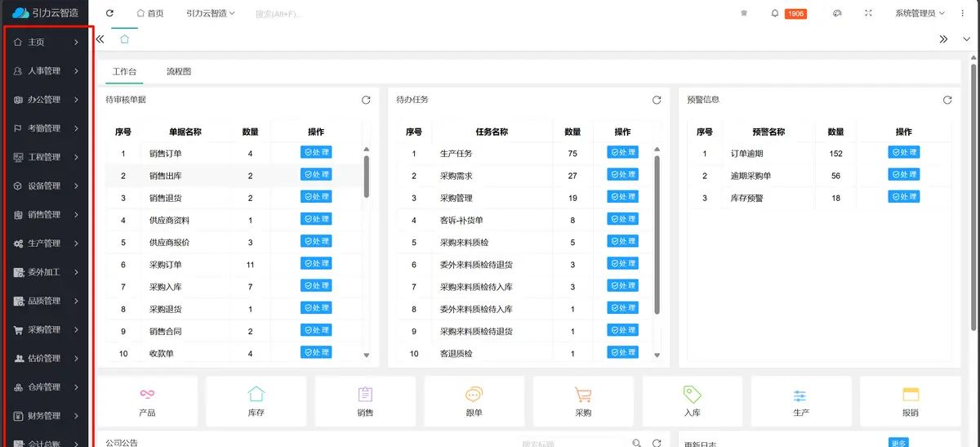
Task: Expand 考勤管理 sidebar menu
Action: click(46, 127)
